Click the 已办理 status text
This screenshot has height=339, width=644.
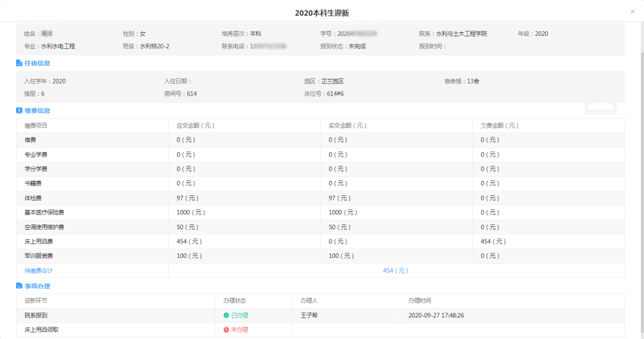pyautogui.click(x=239, y=315)
